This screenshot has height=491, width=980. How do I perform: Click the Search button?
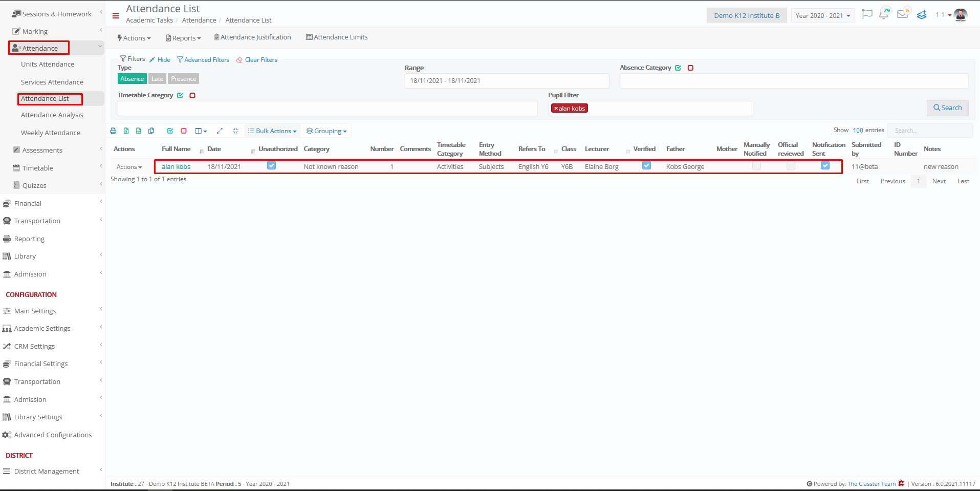click(x=947, y=108)
